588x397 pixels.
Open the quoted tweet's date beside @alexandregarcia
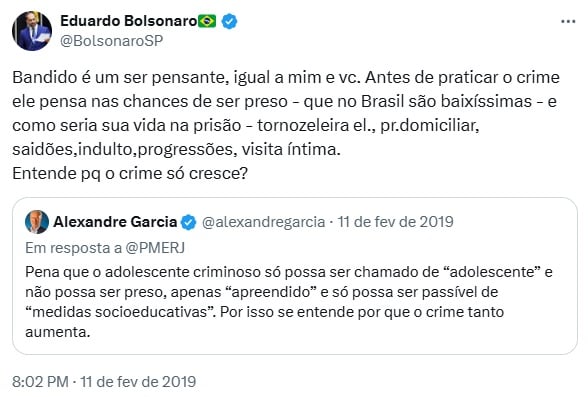pos(395,222)
